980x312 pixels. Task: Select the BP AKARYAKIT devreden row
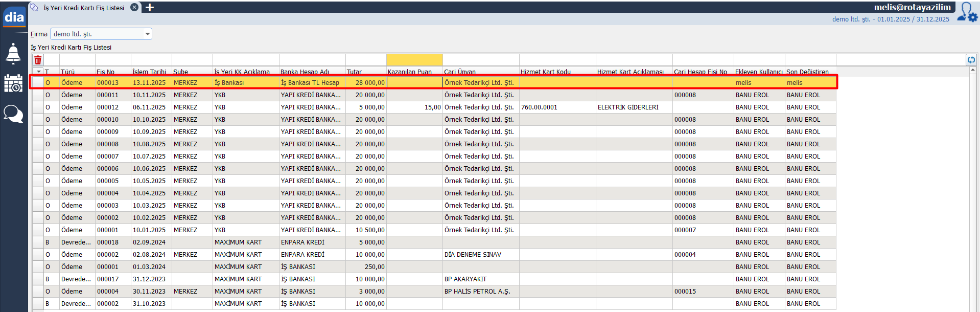[465, 279]
